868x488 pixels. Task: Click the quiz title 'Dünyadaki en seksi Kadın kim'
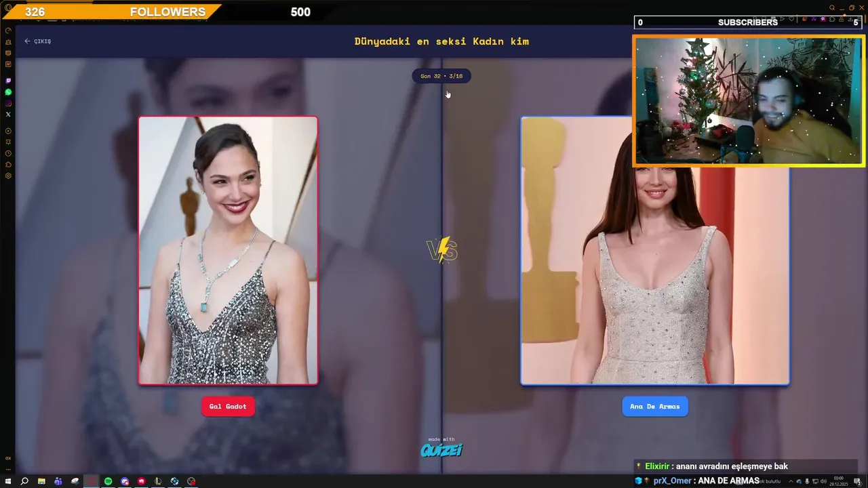point(441,41)
